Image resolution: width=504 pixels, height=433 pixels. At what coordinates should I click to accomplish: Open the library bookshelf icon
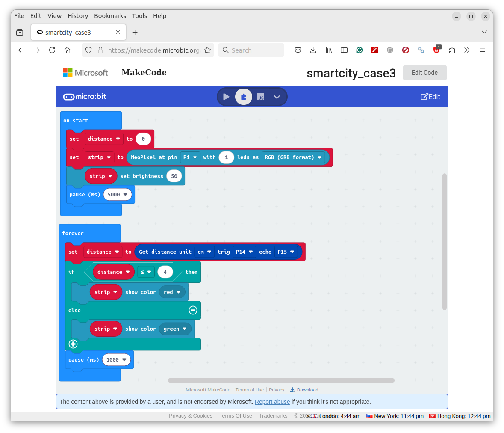point(328,50)
